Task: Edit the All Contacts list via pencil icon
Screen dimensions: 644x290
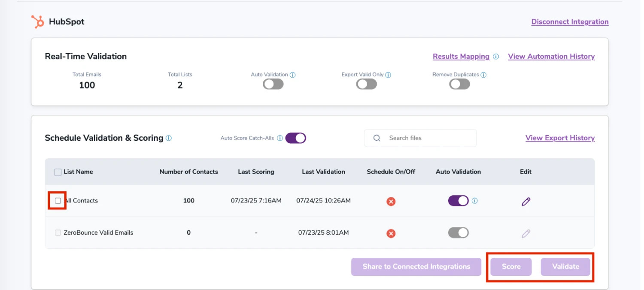Action: click(526, 201)
